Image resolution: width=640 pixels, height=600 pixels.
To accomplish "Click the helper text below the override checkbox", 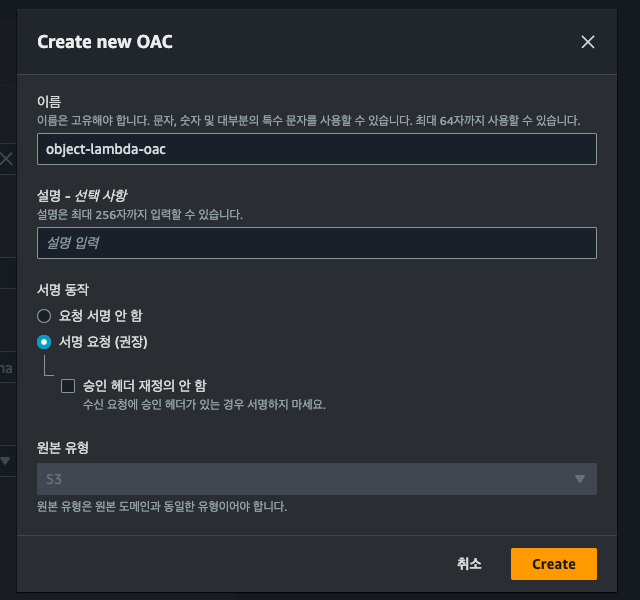I will [x=204, y=405].
